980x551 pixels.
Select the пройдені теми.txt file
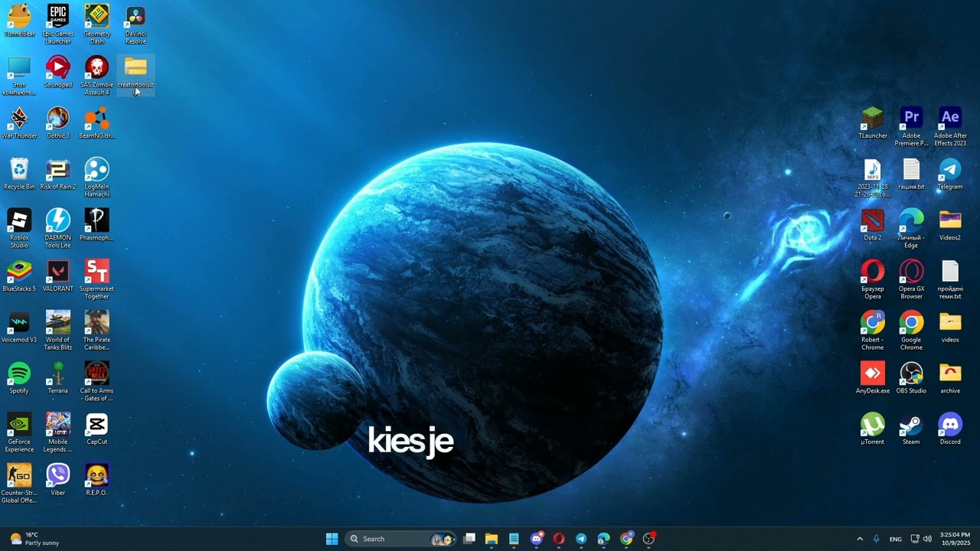950,279
